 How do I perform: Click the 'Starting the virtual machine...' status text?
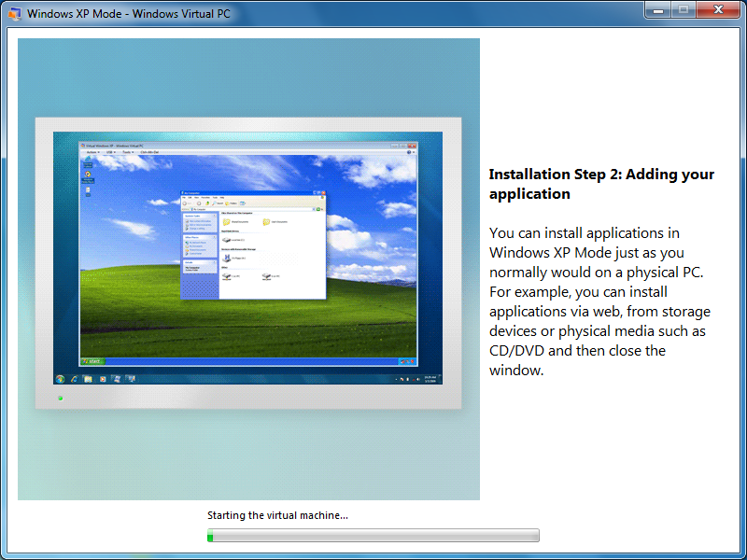coord(277,515)
